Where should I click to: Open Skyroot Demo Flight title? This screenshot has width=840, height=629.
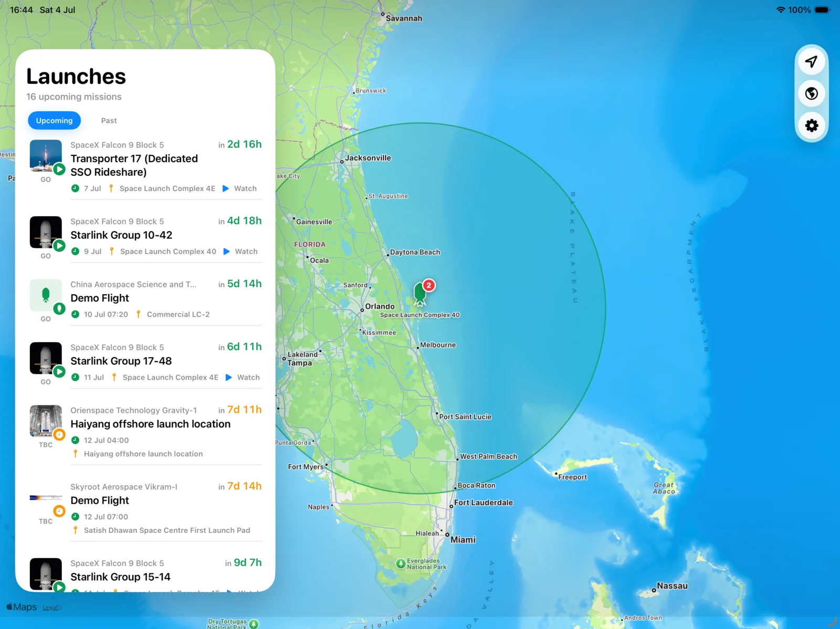pyautogui.click(x=100, y=500)
